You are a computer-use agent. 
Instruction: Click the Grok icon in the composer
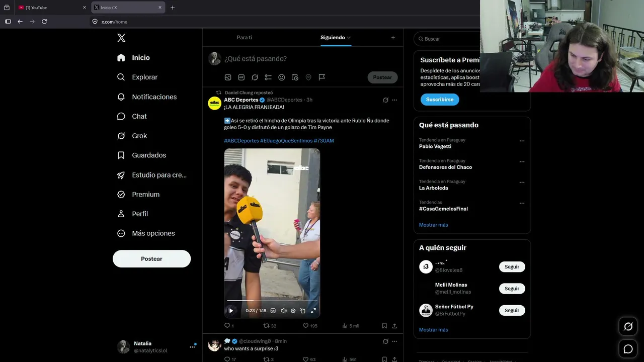[255, 77]
